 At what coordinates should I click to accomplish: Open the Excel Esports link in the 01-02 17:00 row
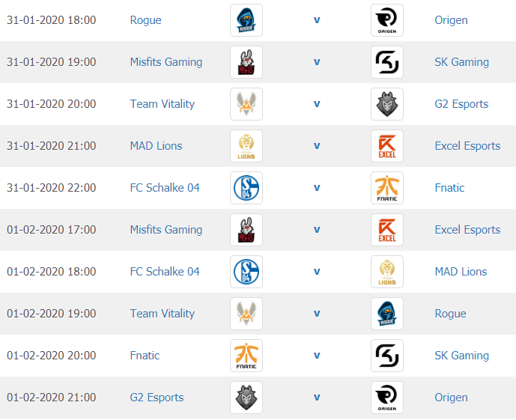pyautogui.click(x=467, y=230)
